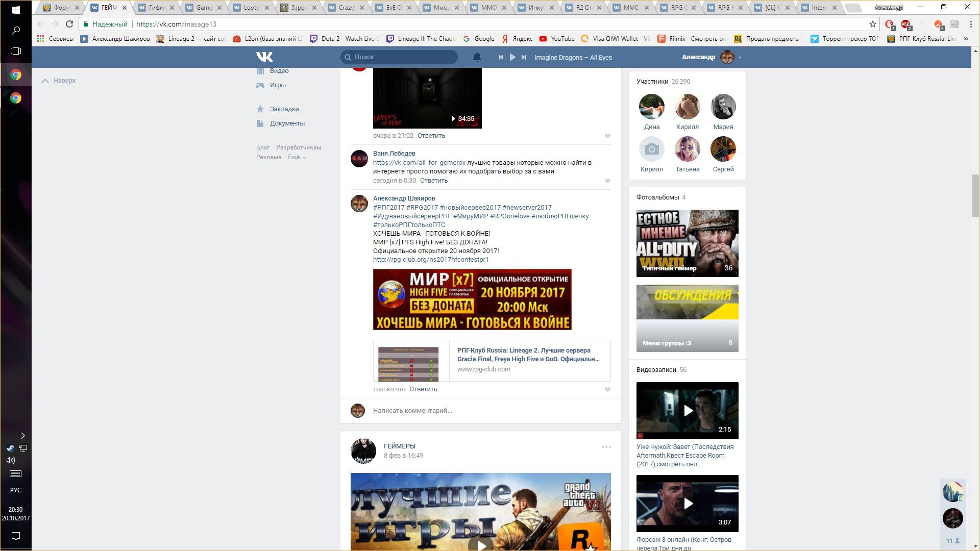Screen dimensions: 980x551
Task: Focus the Поиск search field
Action: pos(399,57)
